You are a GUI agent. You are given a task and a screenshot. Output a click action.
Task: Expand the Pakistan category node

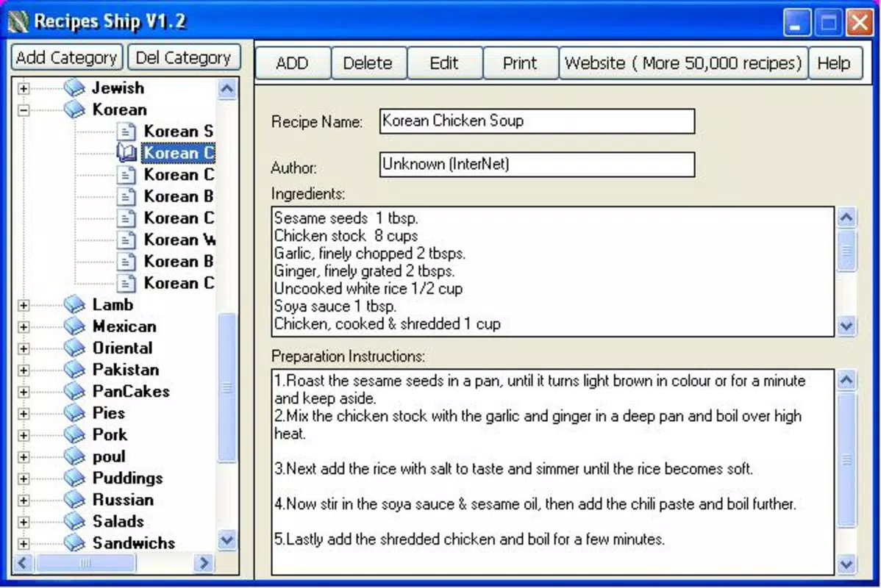[x=24, y=370]
